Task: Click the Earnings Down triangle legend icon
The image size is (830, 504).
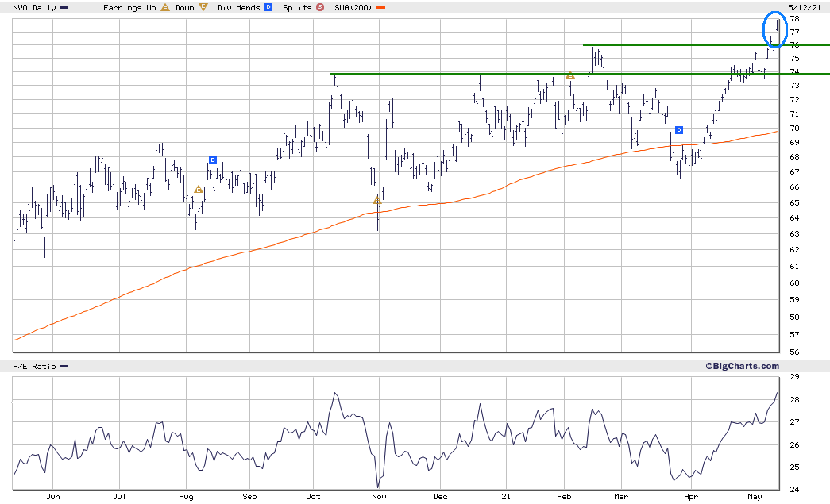Action: [203, 7]
